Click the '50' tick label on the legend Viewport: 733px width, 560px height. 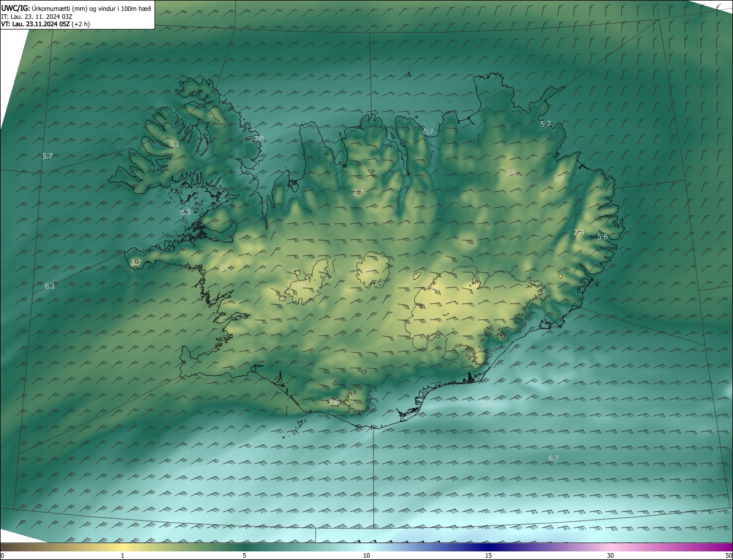(728, 555)
